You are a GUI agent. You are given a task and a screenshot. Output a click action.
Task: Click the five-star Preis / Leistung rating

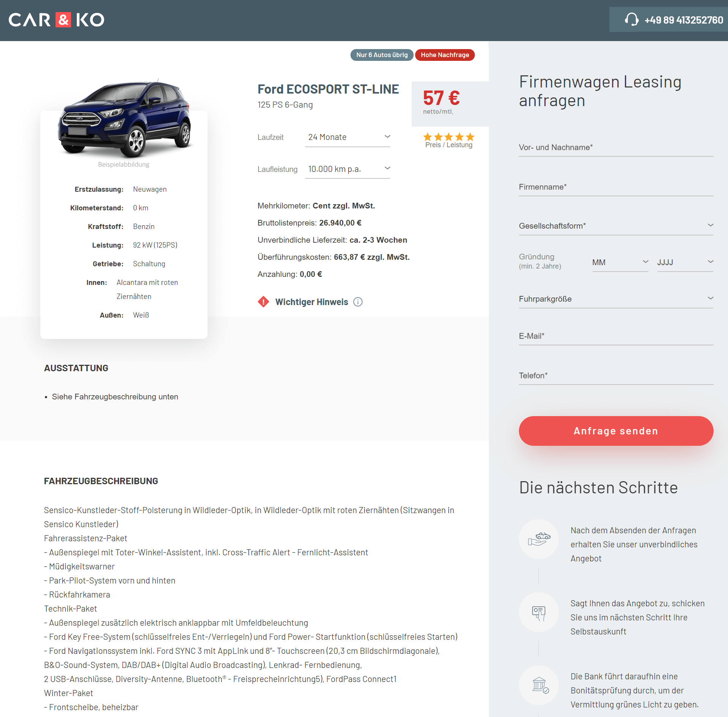(x=449, y=137)
